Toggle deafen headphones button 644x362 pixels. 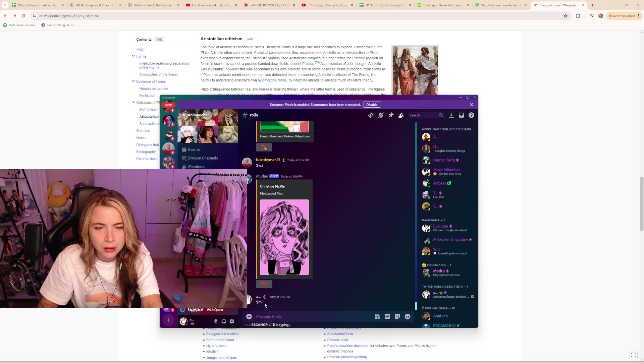(224, 321)
